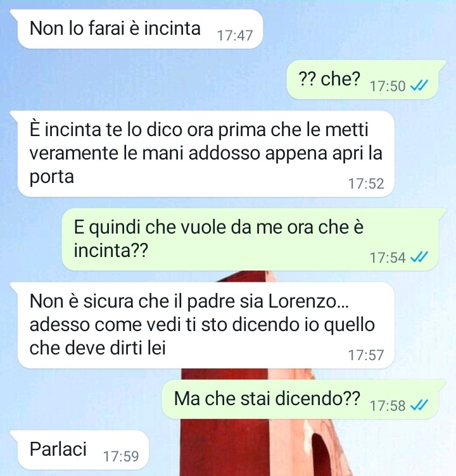
Task: Tap the 17:58 timestamp
Action: 388,406
